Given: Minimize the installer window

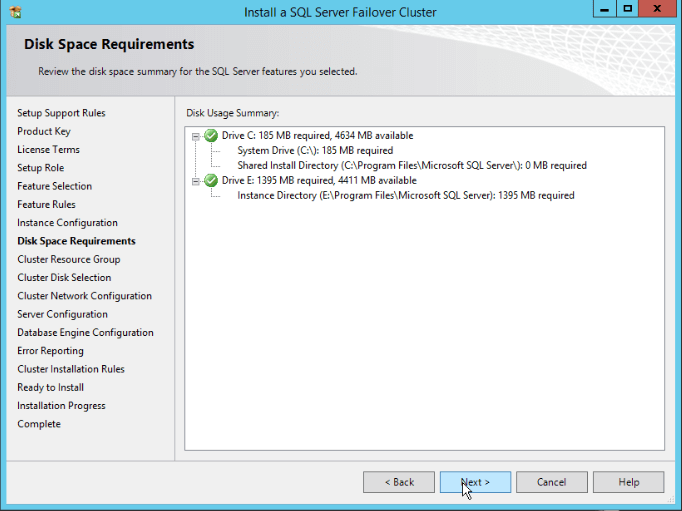Looking at the screenshot, I should coord(603,9).
